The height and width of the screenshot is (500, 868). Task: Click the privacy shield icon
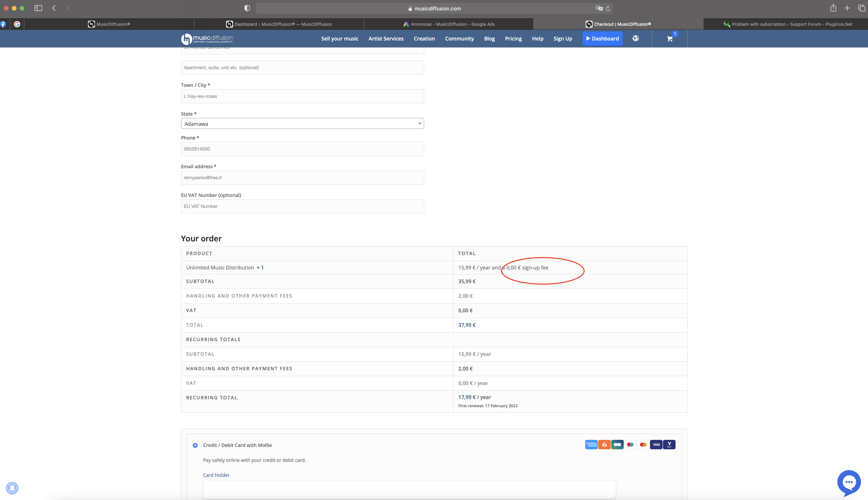click(x=247, y=8)
